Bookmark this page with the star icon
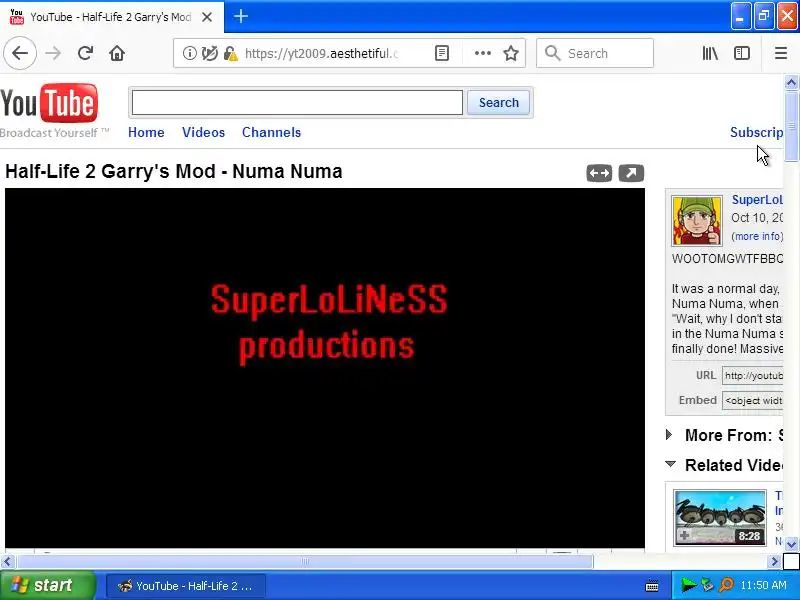 tap(511, 53)
